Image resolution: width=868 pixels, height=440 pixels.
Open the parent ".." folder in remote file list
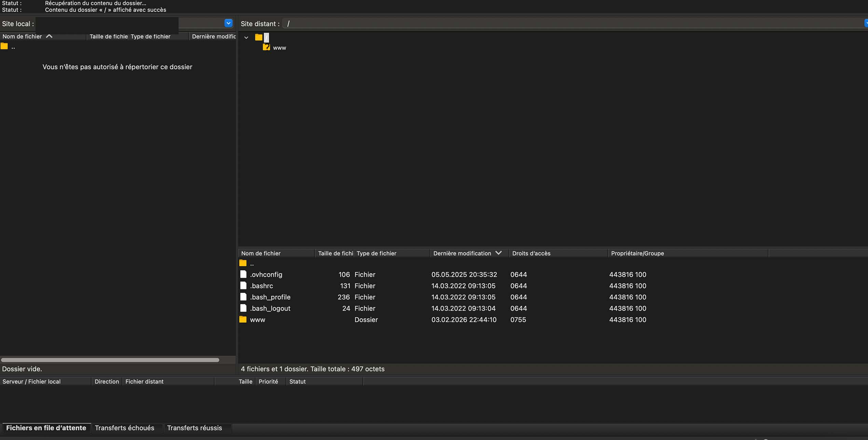pos(252,263)
